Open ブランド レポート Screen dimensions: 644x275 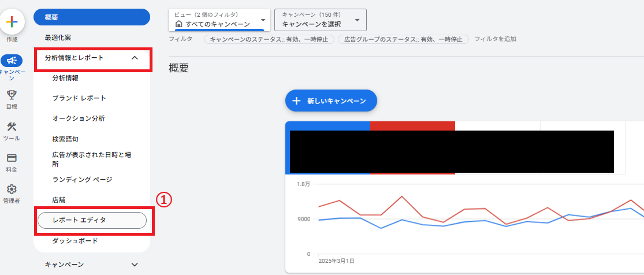click(x=79, y=98)
